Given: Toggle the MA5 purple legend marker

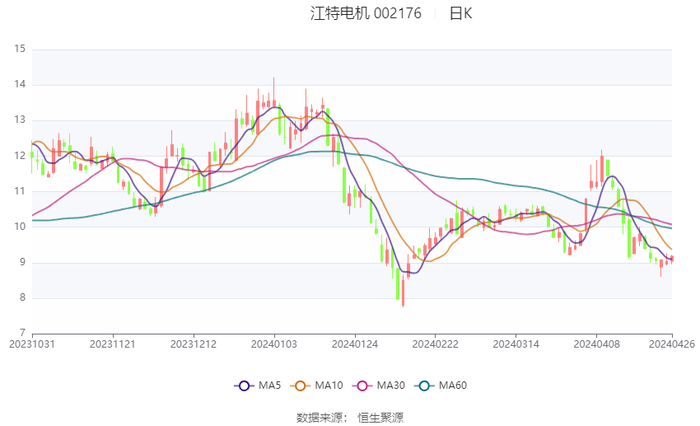Looking at the screenshot, I should pos(243,386).
